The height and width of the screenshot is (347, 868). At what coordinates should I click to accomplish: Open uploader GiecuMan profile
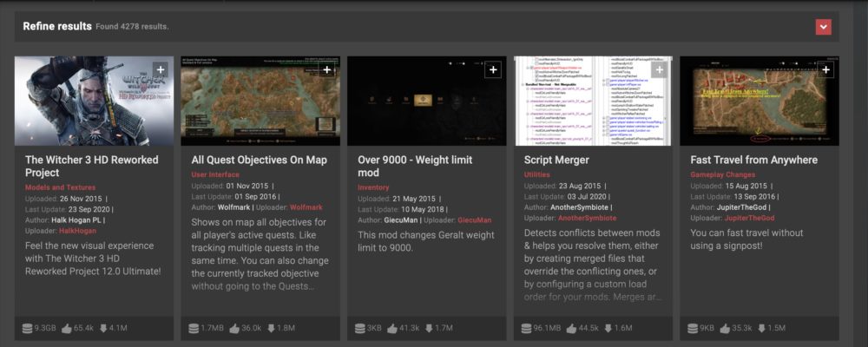click(475, 220)
